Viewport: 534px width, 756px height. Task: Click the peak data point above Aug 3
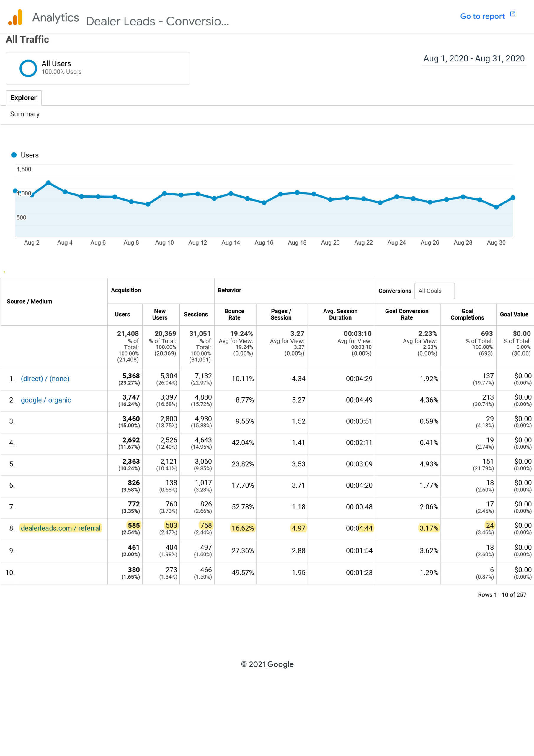[x=48, y=183]
